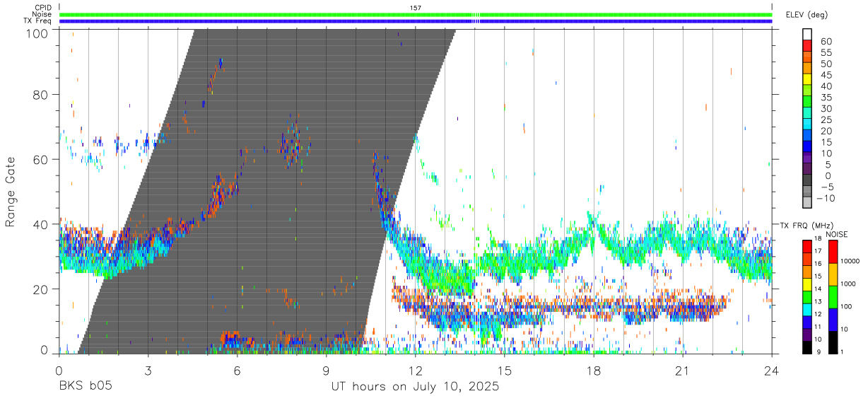
Task: Click the CPID value '157'
Action: (416, 8)
